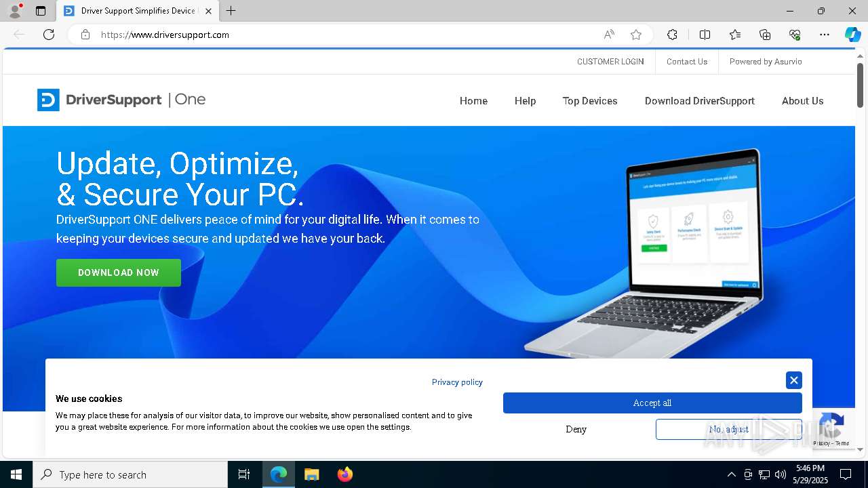Image resolution: width=868 pixels, height=488 pixels.
Task: Open Copilot sidebar icon
Action: tap(852, 35)
